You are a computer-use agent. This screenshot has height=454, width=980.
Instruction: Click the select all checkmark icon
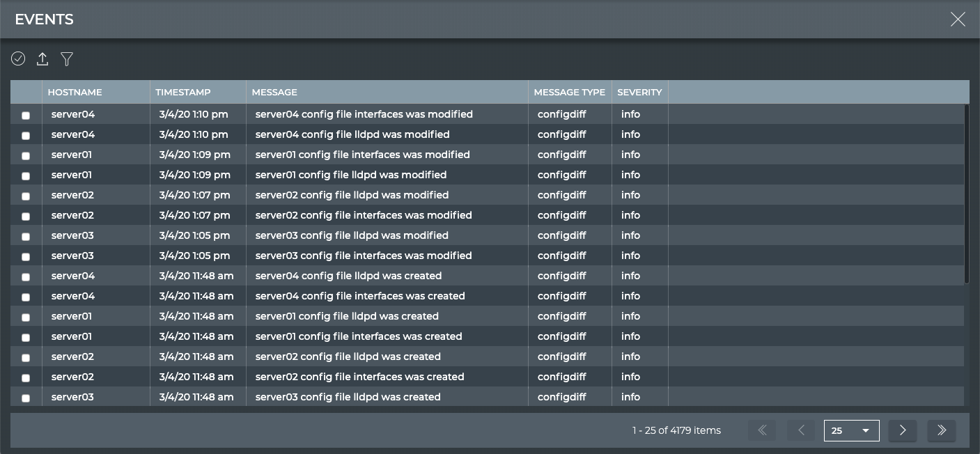[x=18, y=59]
